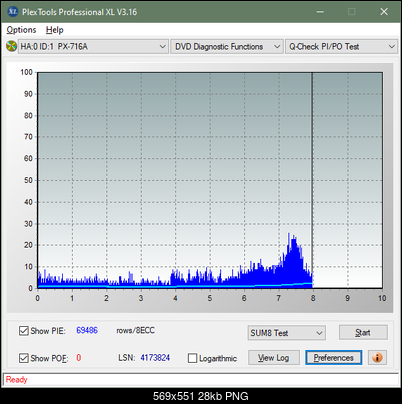Screen dimensions: 402x404
Task: Enable the Logarithmic checkbox
Action: (192, 358)
